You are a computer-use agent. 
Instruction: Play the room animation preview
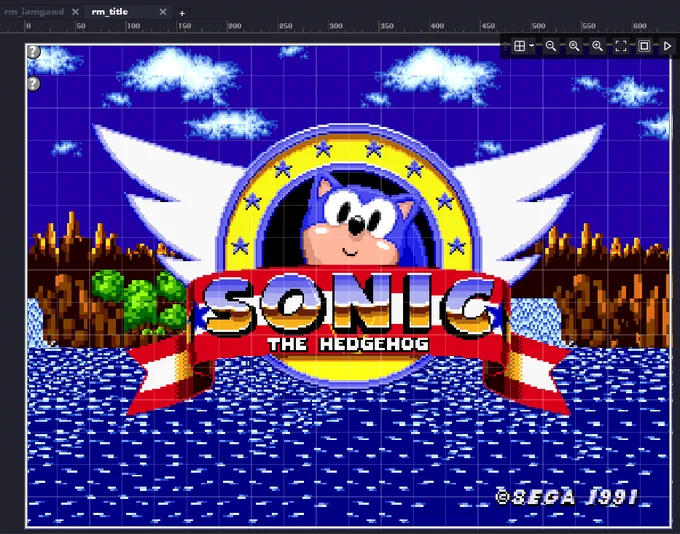tap(667, 46)
